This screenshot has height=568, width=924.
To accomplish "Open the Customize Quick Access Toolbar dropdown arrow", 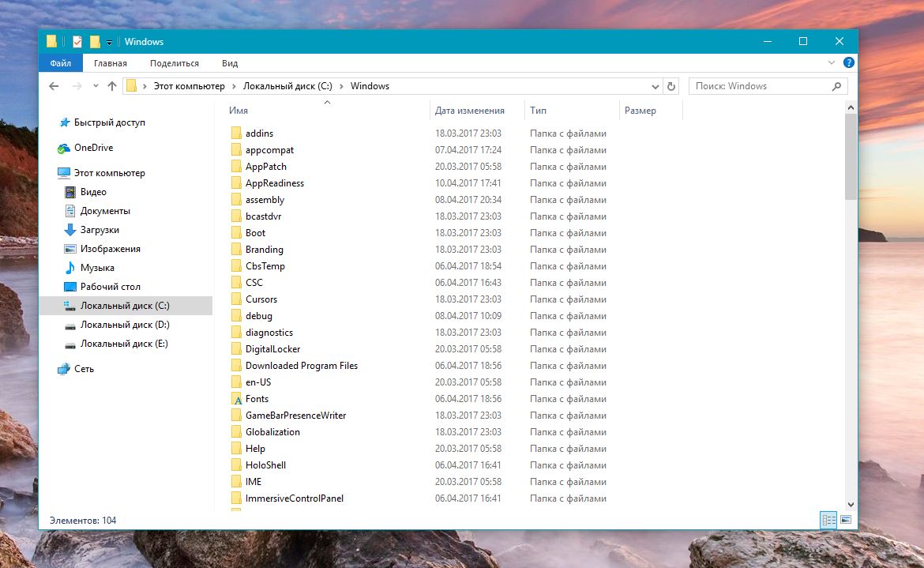I will tap(109, 43).
